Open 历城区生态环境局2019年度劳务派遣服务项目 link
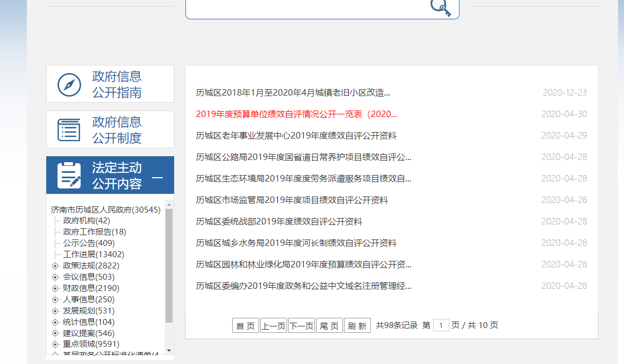 click(x=304, y=178)
